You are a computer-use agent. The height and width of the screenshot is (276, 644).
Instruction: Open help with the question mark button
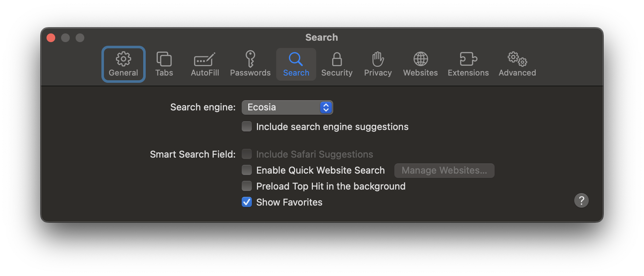[x=581, y=200]
